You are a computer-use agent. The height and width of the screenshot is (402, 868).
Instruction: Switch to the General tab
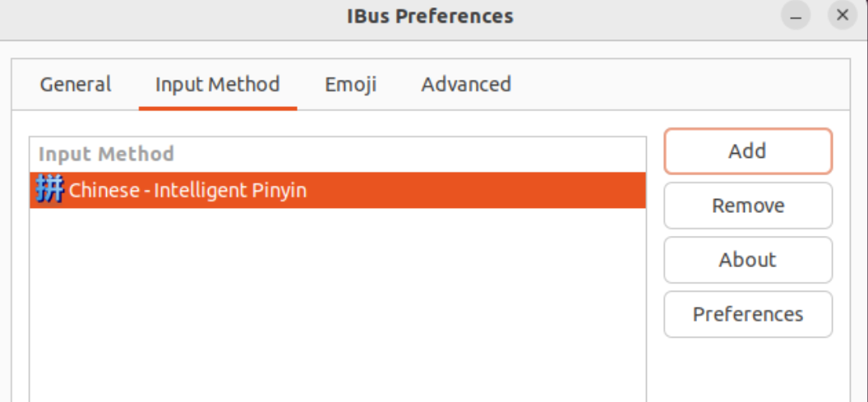76,85
